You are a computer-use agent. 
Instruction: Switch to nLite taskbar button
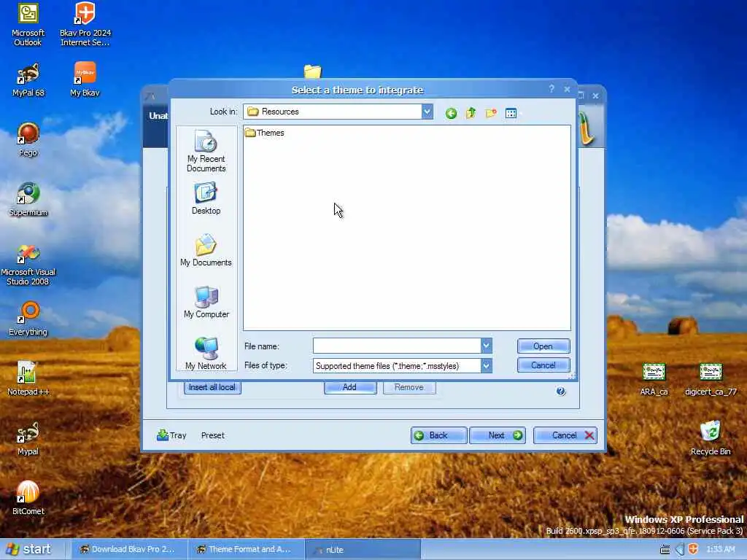pyautogui.click(x=363, y=550)
